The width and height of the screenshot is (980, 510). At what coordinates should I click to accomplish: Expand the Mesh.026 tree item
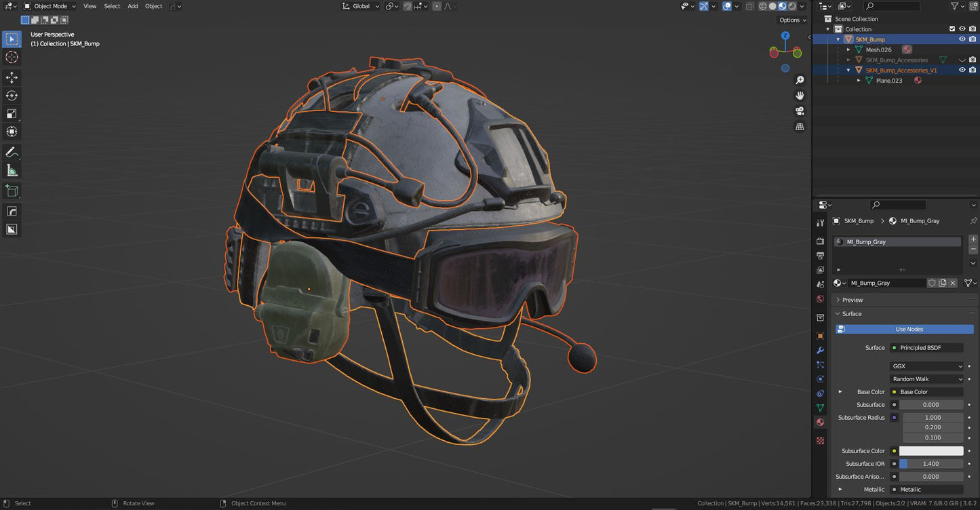[x=848, y=50]
